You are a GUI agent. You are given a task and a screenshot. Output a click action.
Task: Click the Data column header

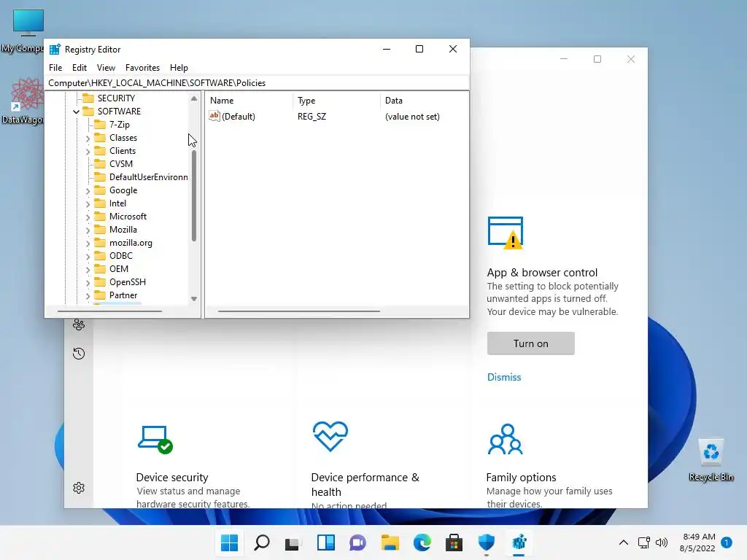pyautogui.click(x=425, y=101)
